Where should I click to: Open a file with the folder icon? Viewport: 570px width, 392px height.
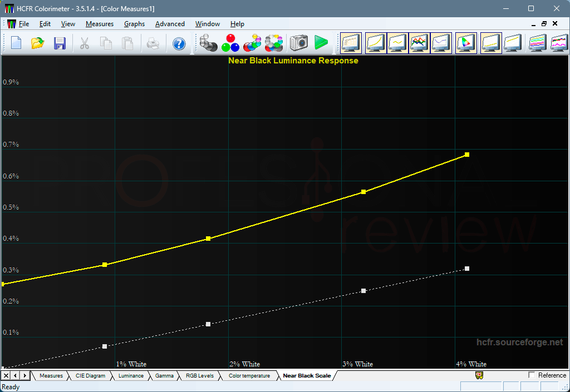tap(37, 43)
